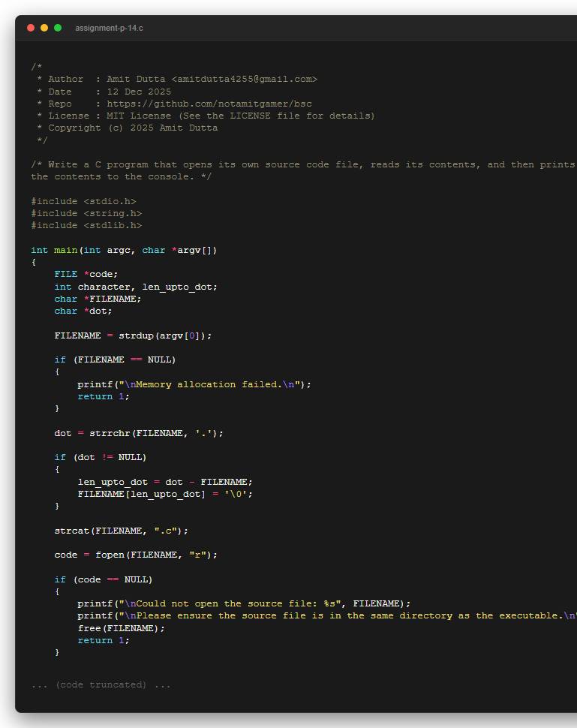Click the #include <string.h> line
The width and height of the screenshot is (577, 728).
click(86, 214)
